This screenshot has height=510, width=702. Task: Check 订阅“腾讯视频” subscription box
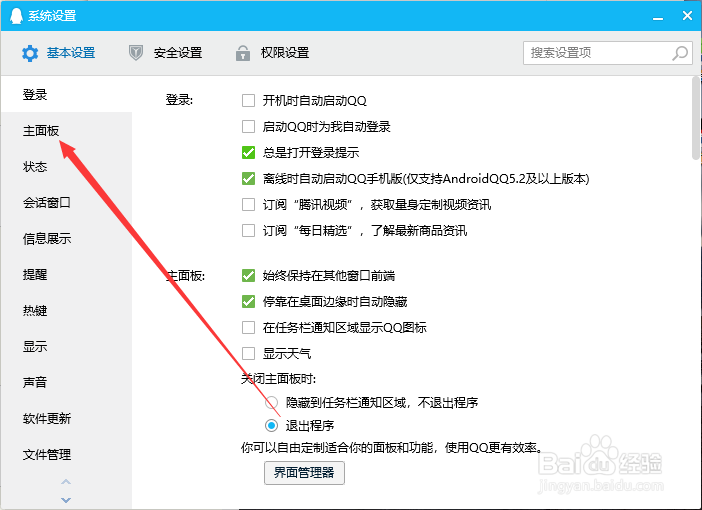(248, 205)
